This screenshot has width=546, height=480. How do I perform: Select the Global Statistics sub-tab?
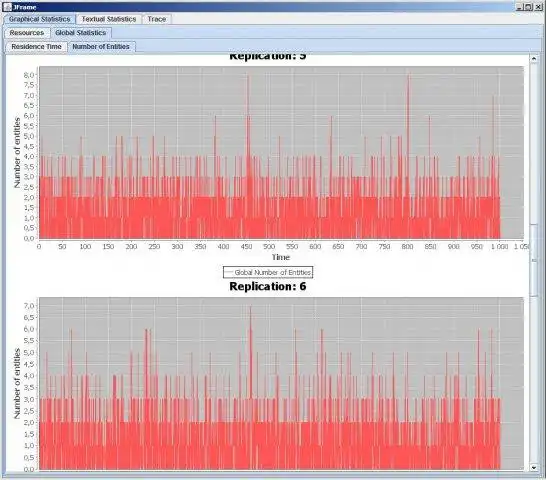click(80, 33)
